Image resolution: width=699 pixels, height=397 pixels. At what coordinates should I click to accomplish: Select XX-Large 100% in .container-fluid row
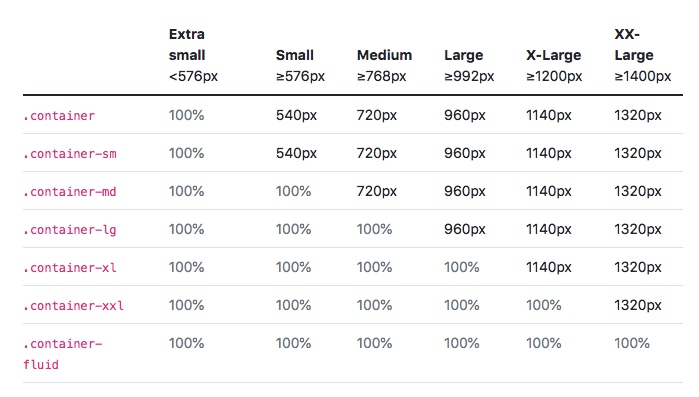tap(632, 344)
